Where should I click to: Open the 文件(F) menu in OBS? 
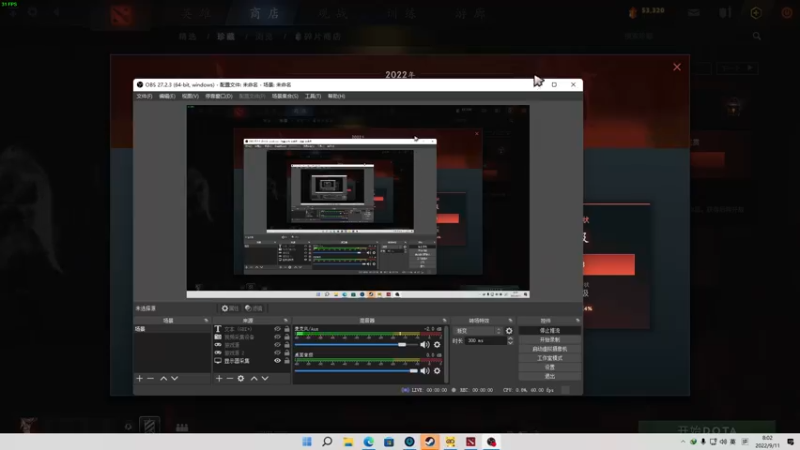point(144,96)
